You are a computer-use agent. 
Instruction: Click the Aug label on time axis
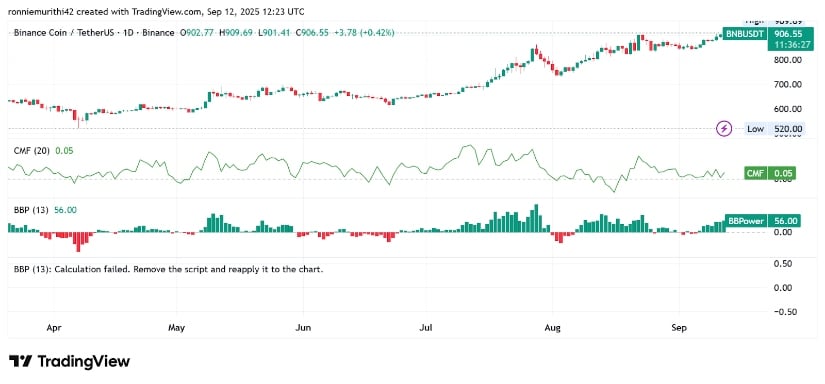click(x=552, y=328)
